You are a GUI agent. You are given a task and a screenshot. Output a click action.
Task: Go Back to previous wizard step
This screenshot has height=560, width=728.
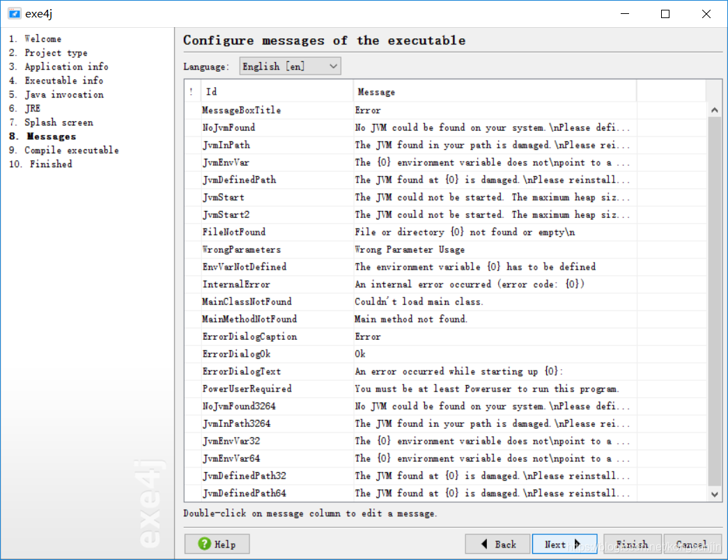point(497,544)
